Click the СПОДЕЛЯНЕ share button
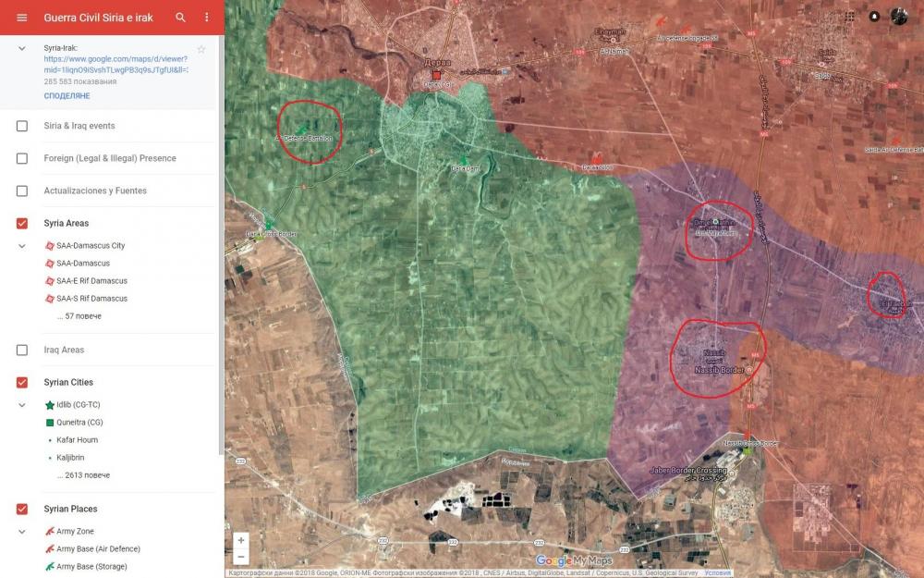 point(67,95)
